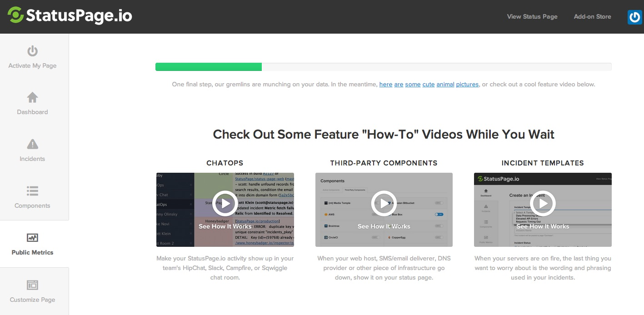
Task: Open the Dashboard sidebar label
Action: click(x=32, y=112)
